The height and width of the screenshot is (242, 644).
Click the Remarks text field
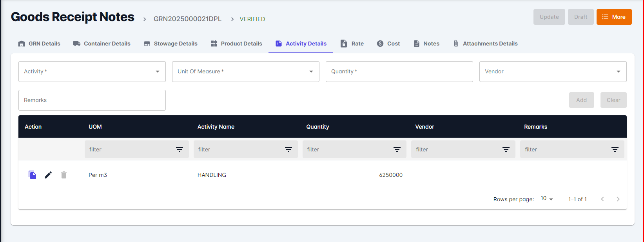(92, 100)
